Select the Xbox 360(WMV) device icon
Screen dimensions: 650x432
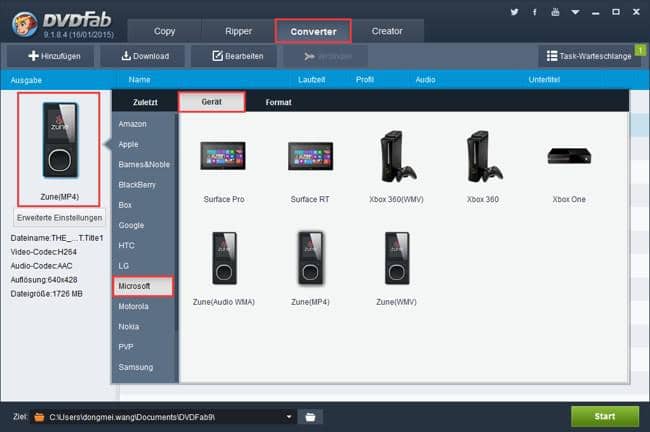coord(397,157)
